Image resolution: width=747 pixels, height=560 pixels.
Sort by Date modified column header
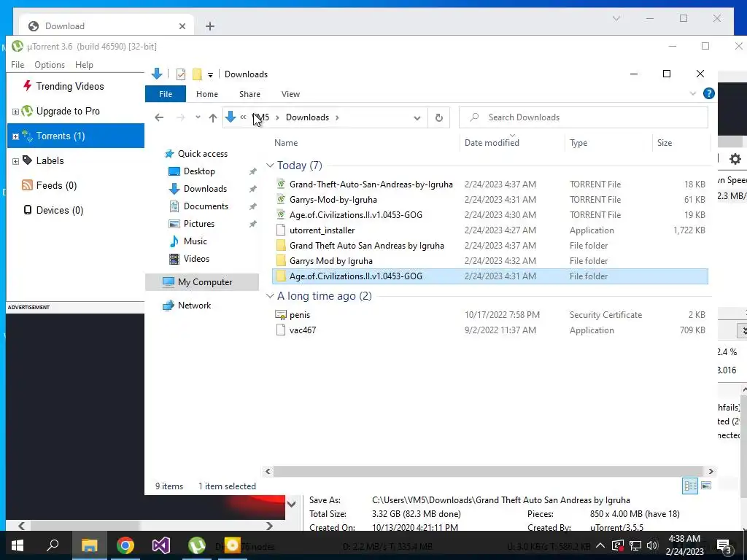click(x=492, y=143)
